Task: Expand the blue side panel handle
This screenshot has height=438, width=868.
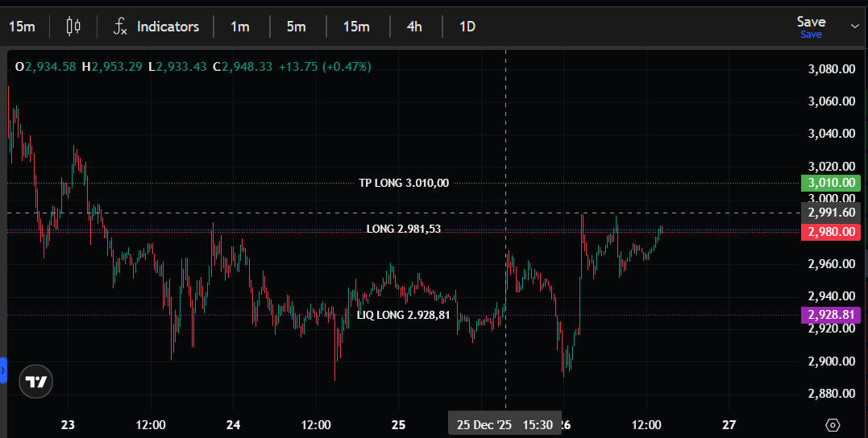Action: pos(3,370)
